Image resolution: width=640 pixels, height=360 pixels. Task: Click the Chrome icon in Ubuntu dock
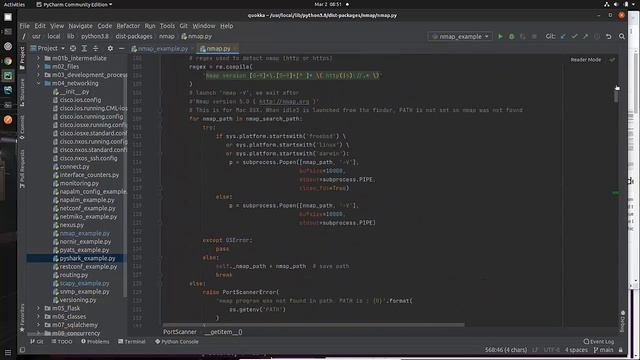pyautogui.click(x=8, y=61)
